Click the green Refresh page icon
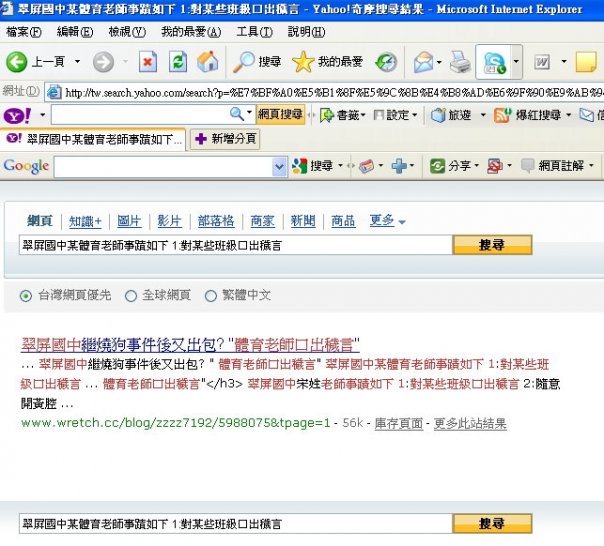The height and width of the screenshot is (546, 604). pos(178,62)
